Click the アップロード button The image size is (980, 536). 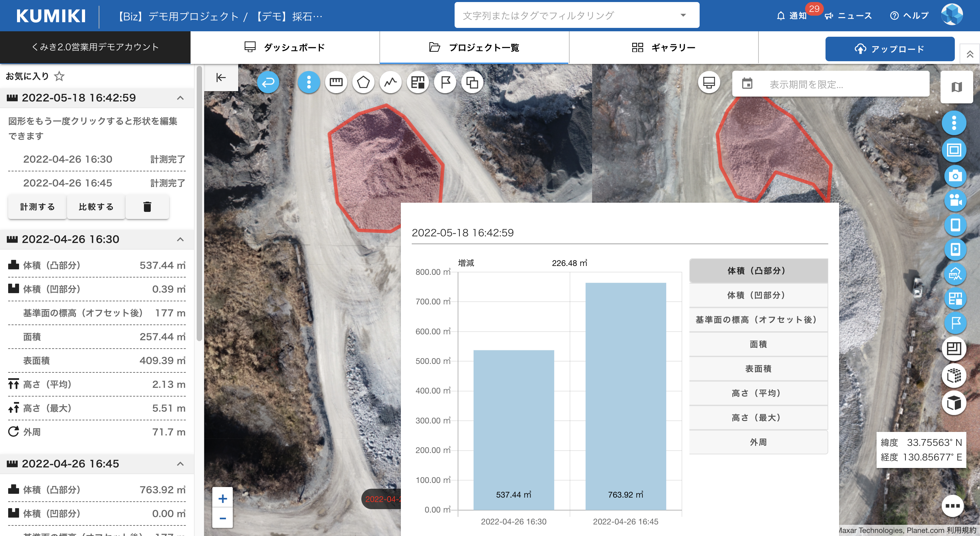[889, 49]
